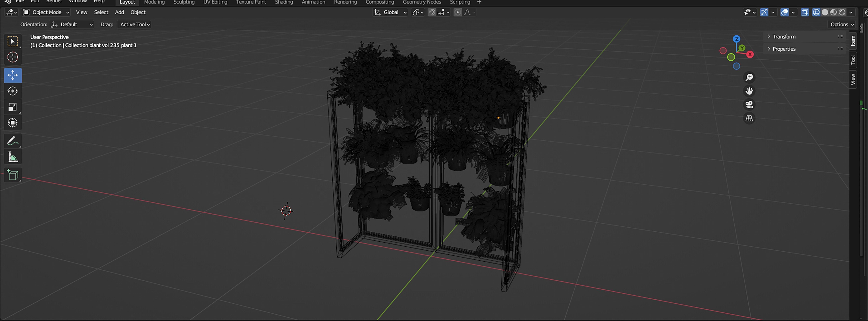Select the 3D Cursor tool

(x=13, y=57)
